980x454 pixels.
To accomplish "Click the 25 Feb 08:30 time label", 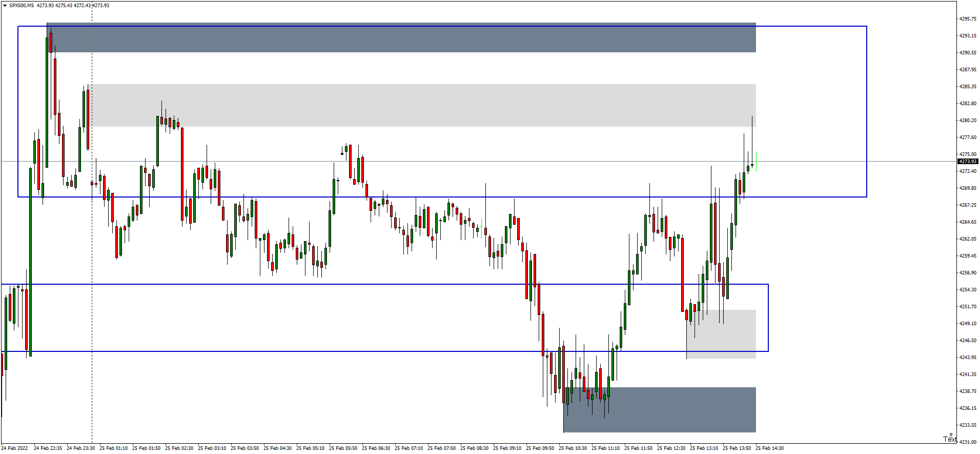I will coord(474,448).
